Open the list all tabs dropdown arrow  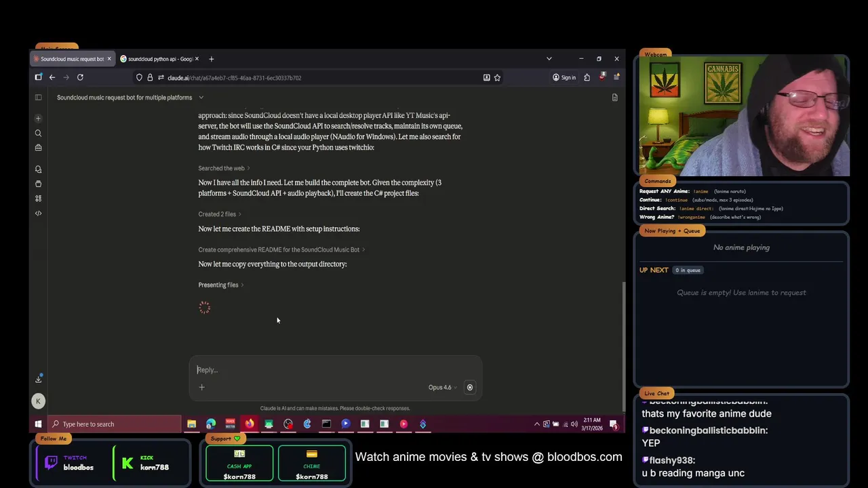pyautogui.click(x=549, y=59)
